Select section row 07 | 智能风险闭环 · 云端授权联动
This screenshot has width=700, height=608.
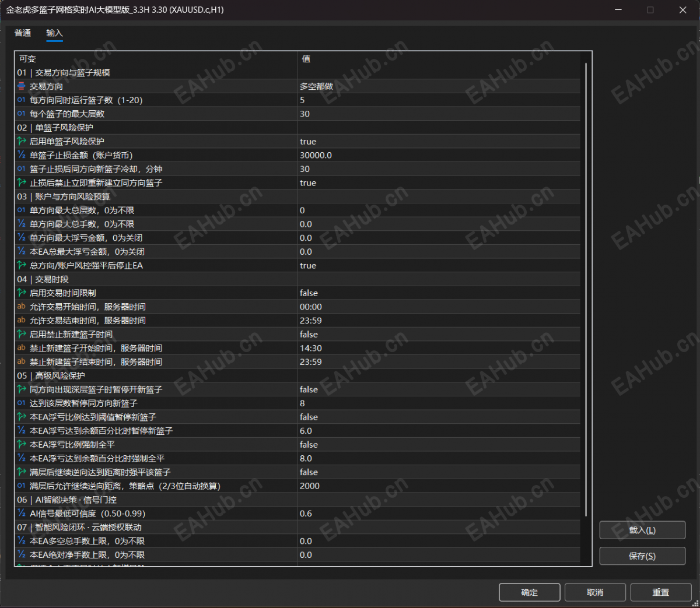(298, 528)
